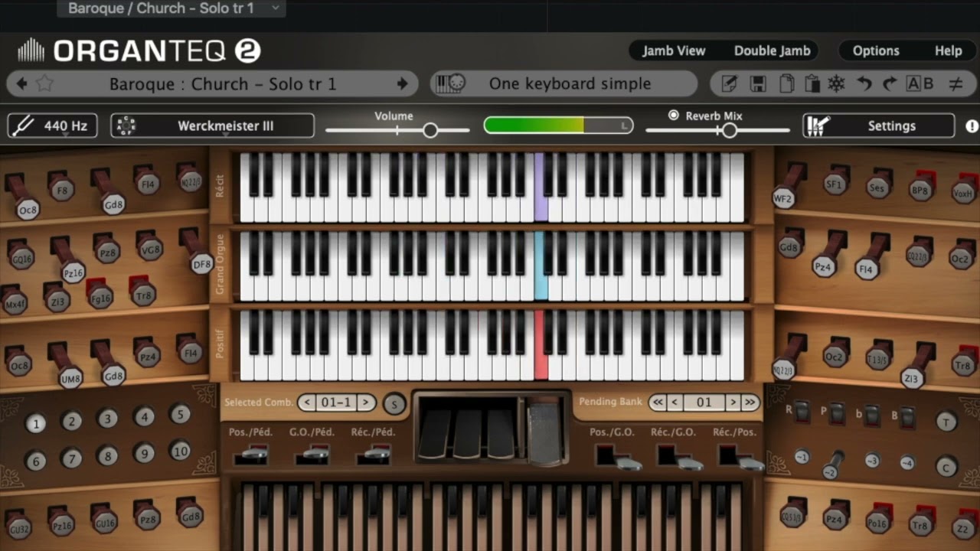Toggle the G.O./Péd. coupler switch
This screenshot has width=980, height=551.
[x=312, y=455]
